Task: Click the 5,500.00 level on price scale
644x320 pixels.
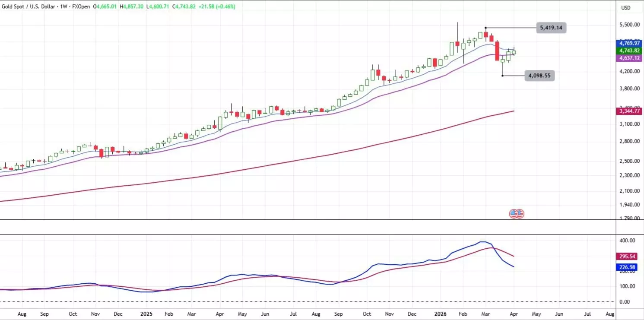Action: tap(629, 25)
